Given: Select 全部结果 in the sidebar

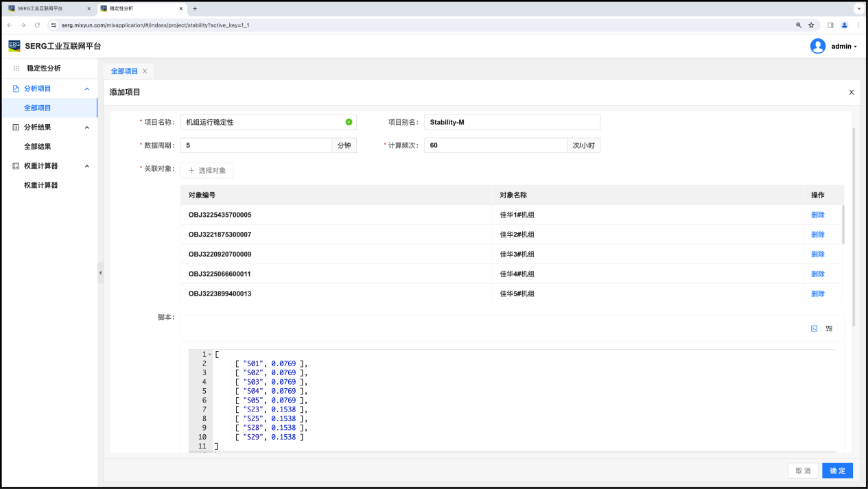Looking at the screenshot, I should (x=38, y=147).
